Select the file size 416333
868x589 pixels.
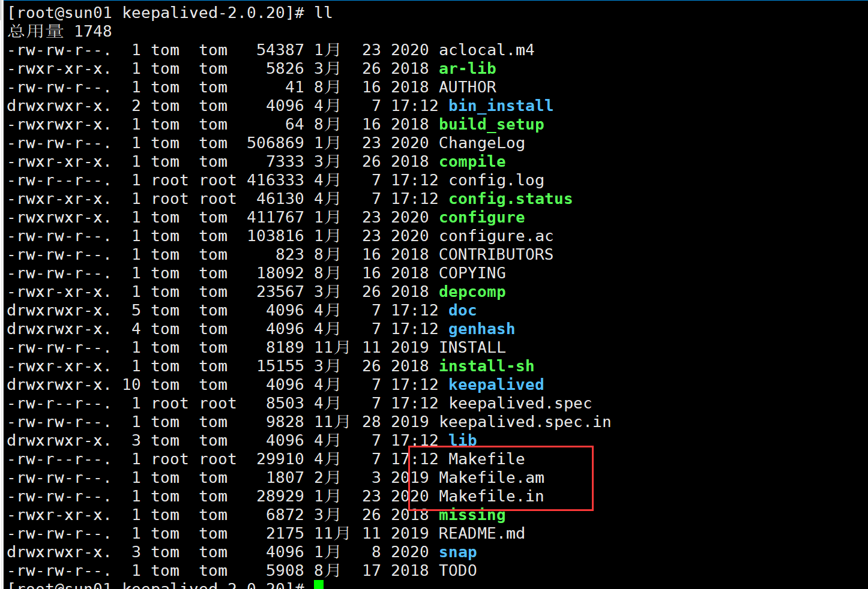(276, 180)
